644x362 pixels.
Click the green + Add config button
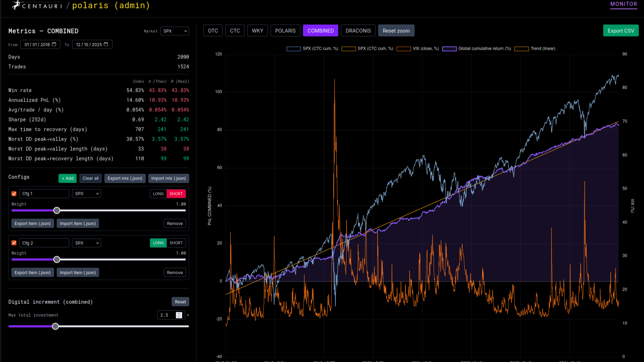pyautogui.click(x=68, y=178)
